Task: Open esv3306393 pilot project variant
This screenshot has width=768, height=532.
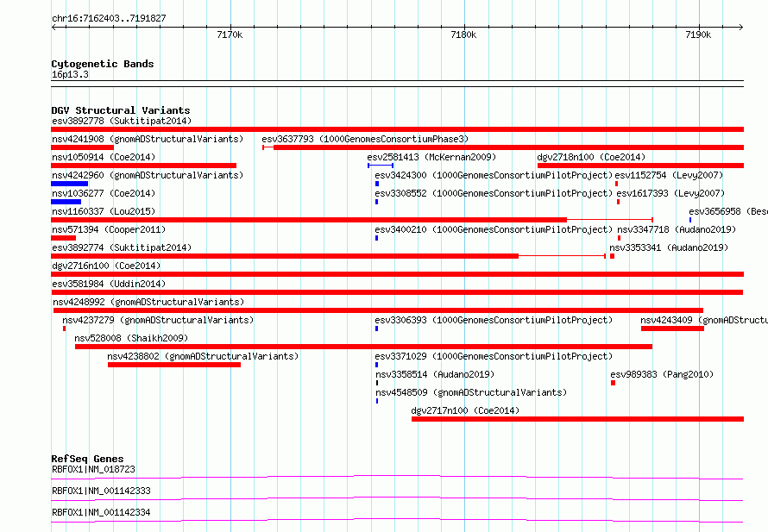Action: point(494,320)
